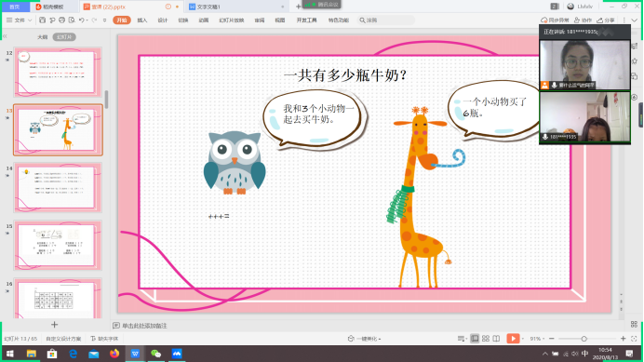Toggle the 大纲 outline view

coord(42,37)
